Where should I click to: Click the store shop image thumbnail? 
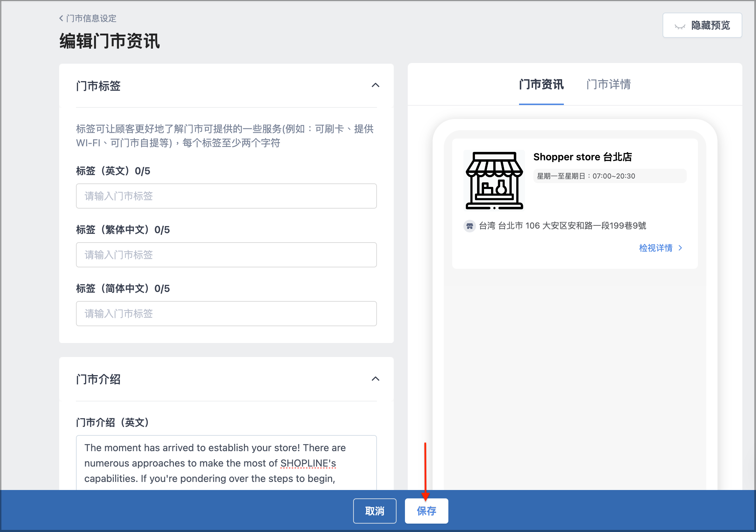click(x=494, y=180)
